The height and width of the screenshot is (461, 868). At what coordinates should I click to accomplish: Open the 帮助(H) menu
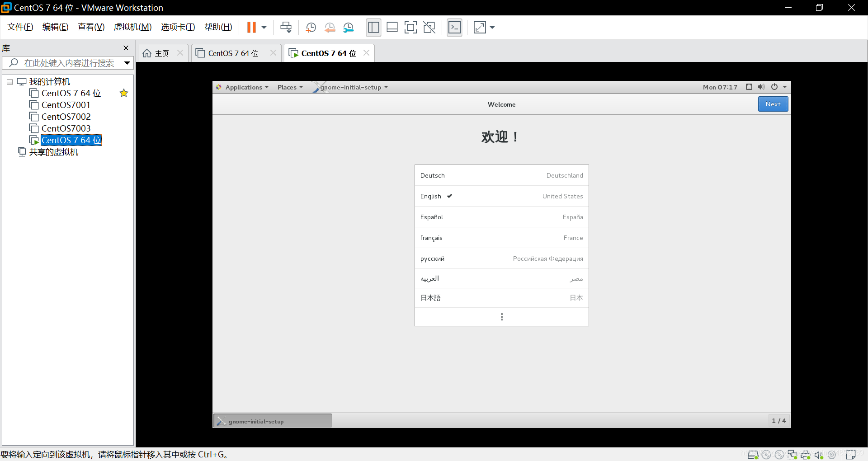(218, 27)
